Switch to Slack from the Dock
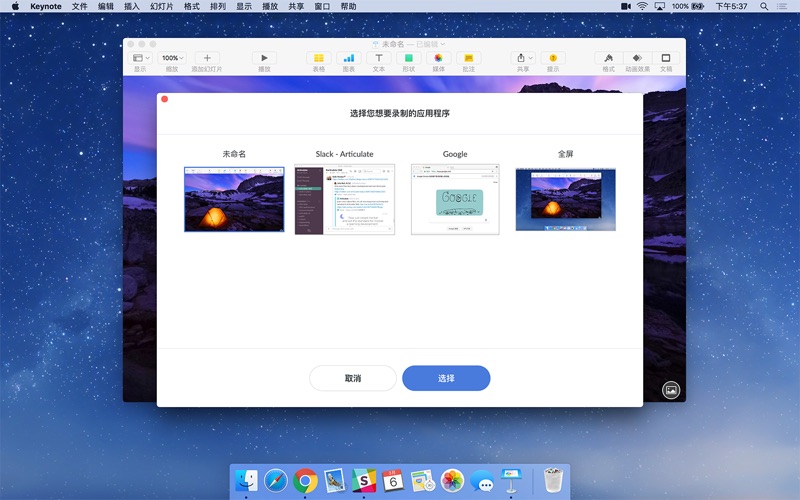Screen dimensions: 800x500 pos(364,481)
